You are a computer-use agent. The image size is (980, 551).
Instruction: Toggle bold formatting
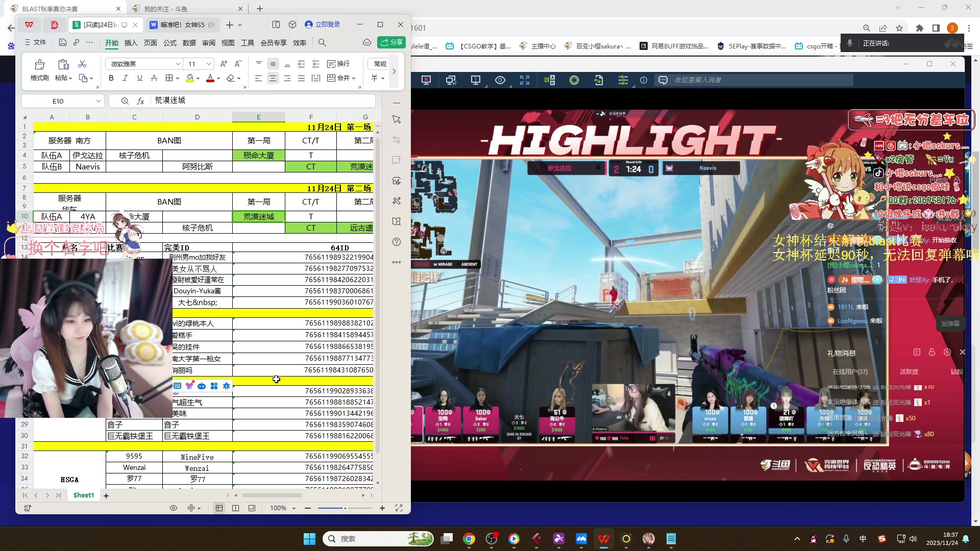[x=111, y=78]
